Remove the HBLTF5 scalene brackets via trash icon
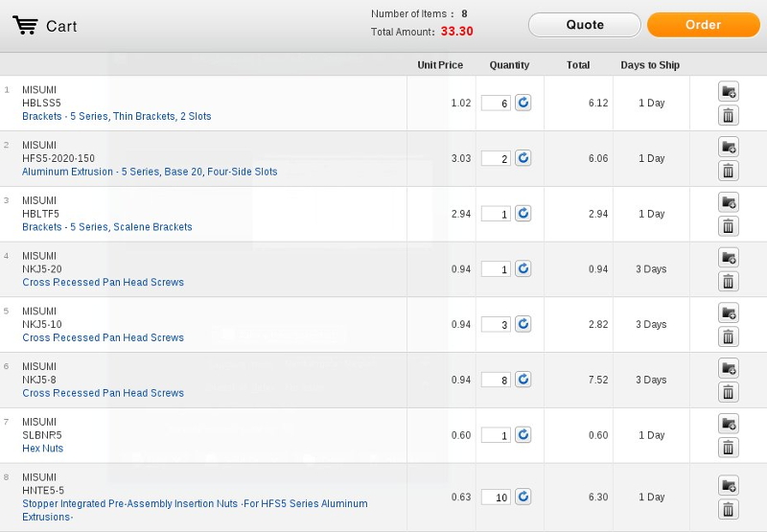Image resolution: width=767 pixels, height=532 pixels. [728, 226]
